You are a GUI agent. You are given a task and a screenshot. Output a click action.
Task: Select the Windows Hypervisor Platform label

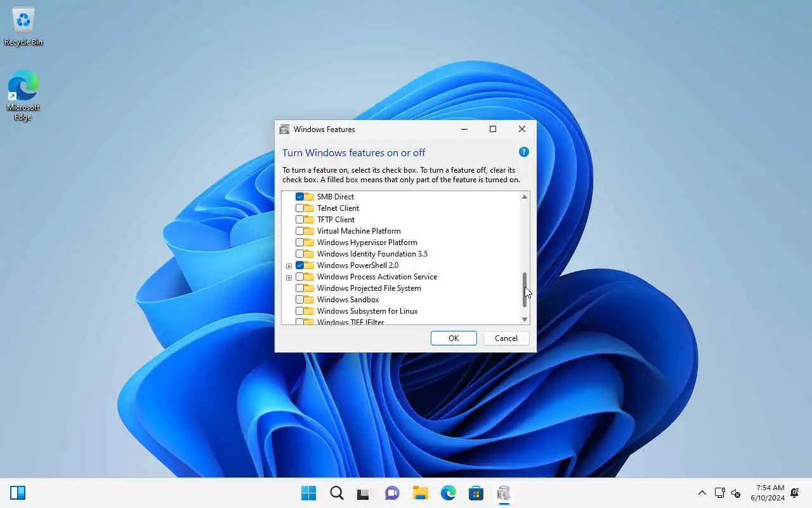[367, 243]
